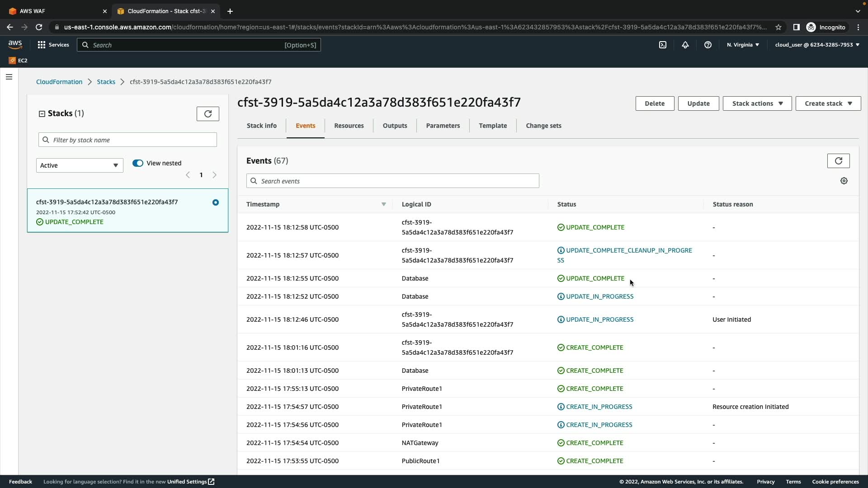Image resolution: width=868 pixels, height=488 pixels.
Task: Open the notifications bell icon
Action: coord(685,45)
